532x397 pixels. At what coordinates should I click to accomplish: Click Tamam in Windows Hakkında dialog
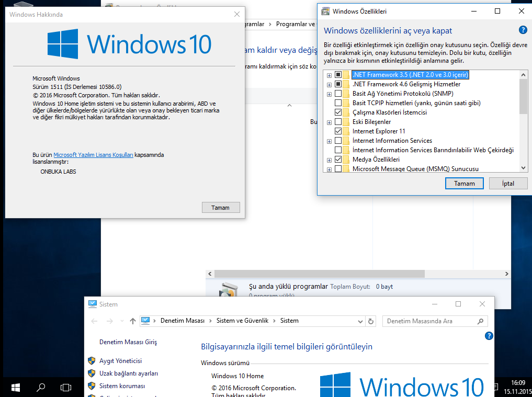(x=221, y=208)
